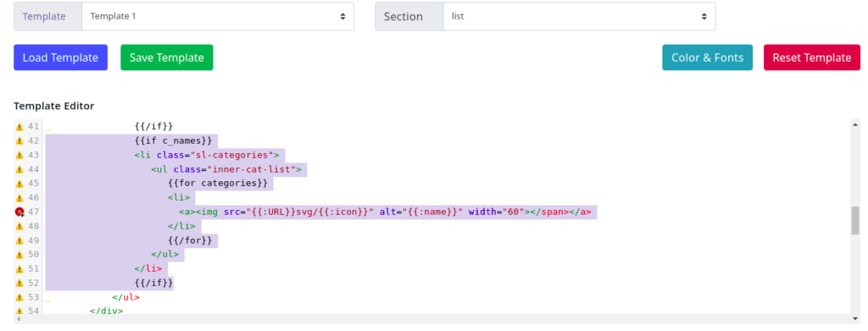Click the warning icon on line 49
This screenshot has width=868, height=331.
tap(19, 241)
